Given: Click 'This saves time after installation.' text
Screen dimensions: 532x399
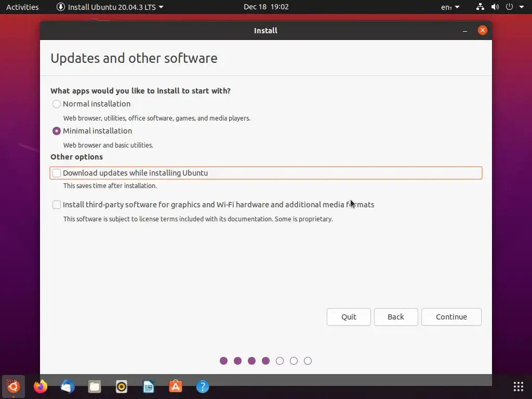Looking at the screenshot, I should tap(110, 186).
